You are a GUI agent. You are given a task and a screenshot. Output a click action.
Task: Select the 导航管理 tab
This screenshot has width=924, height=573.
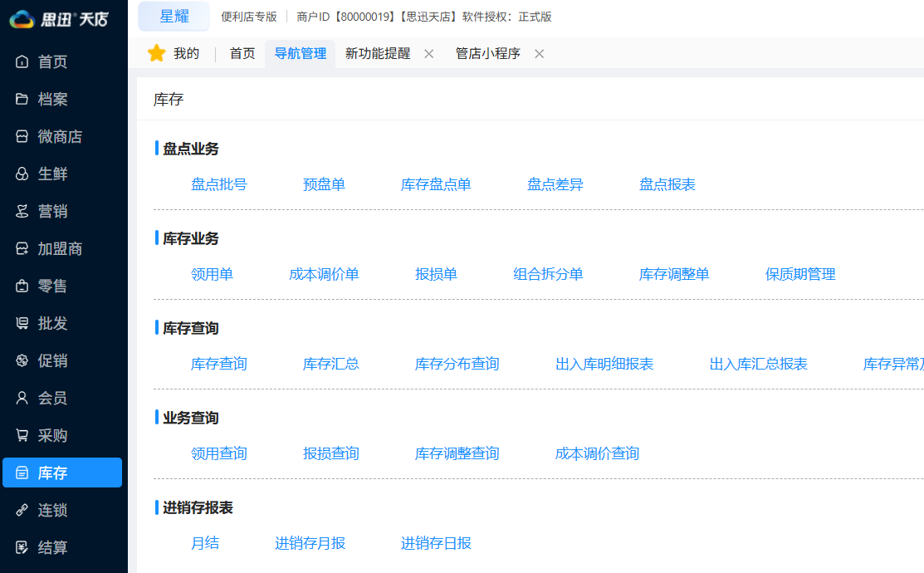tap(300, 52)
